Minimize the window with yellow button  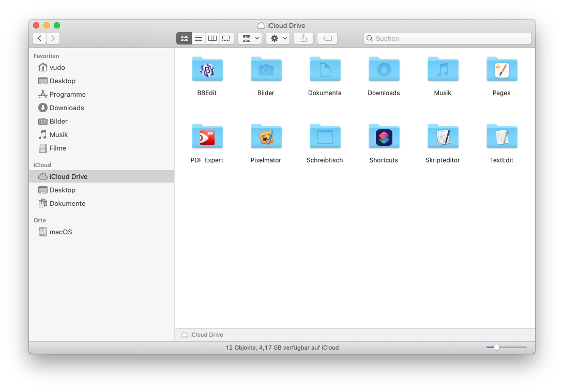pyautogui.click(x=47, y=25)
